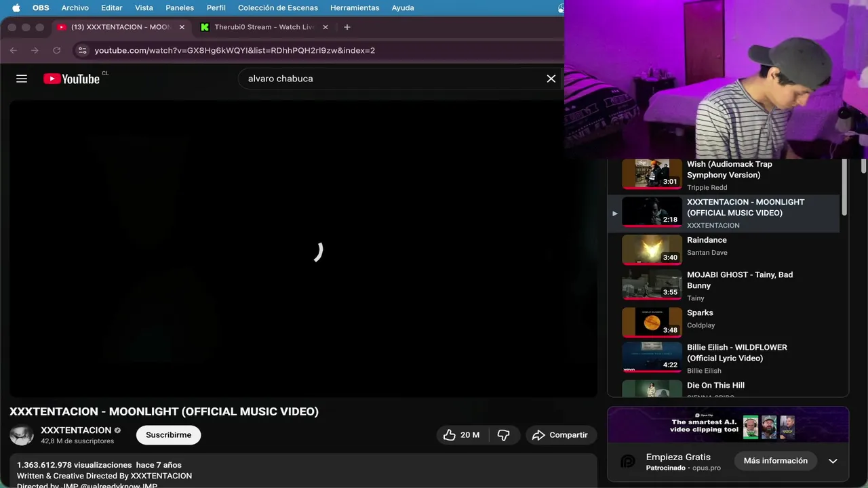Click the verified badge next to XXXTENTACION
Image resolution: width=868 pixels, height=488 pixels.
click(x=117, y=430)
